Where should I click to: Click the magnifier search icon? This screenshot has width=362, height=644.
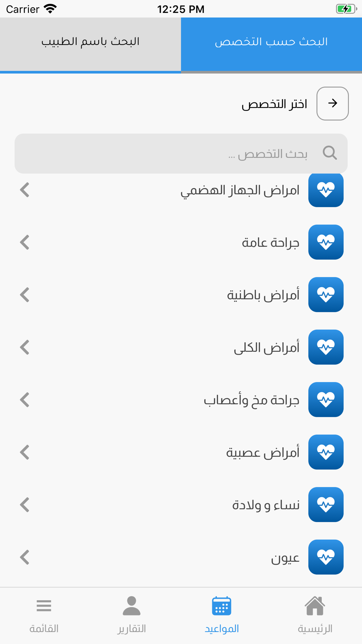[329, 153]
